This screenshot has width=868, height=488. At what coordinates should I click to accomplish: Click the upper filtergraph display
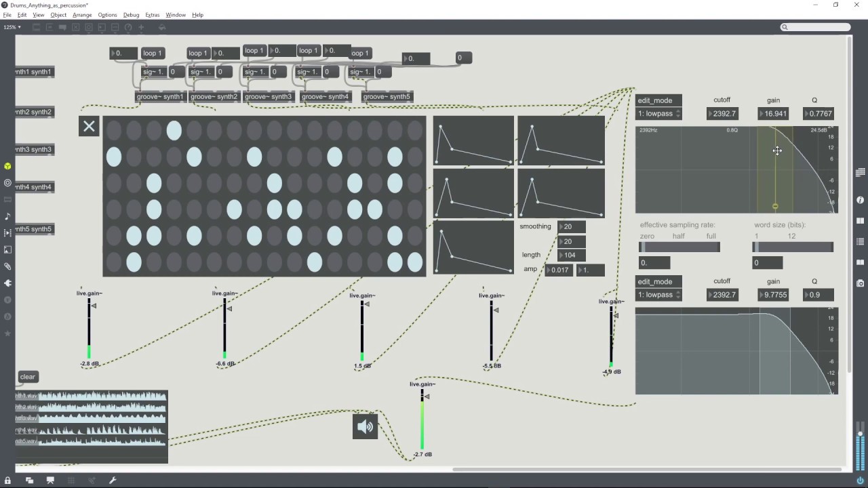[736, 170]
